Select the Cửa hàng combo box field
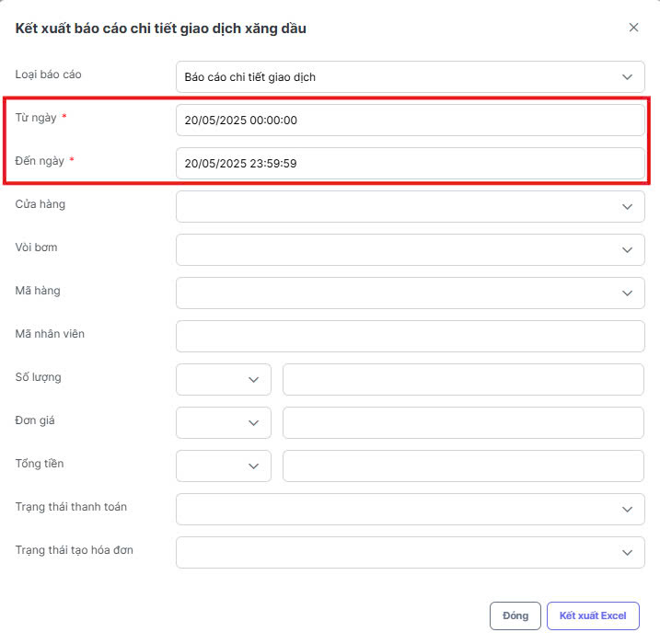 click(410, 207)
